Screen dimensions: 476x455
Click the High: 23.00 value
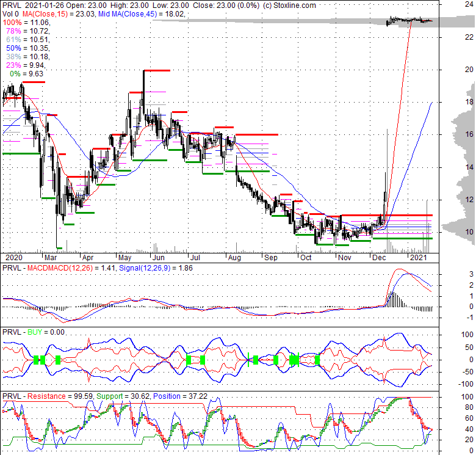click(129, 5)
